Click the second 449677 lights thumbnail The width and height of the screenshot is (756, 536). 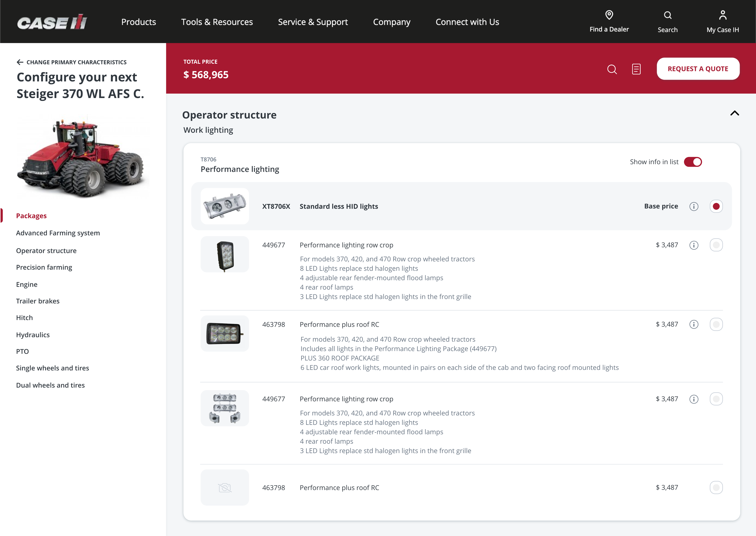tap(225, 408)
